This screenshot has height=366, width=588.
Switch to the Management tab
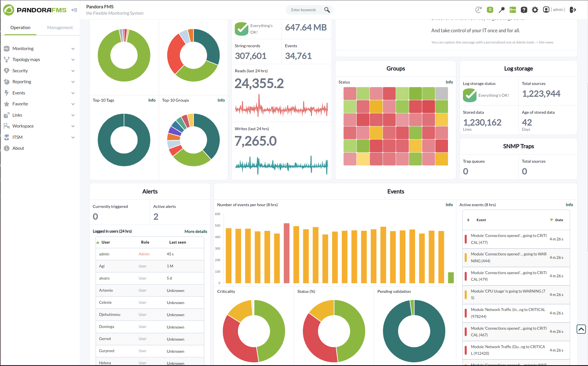[x=59, y=27]
